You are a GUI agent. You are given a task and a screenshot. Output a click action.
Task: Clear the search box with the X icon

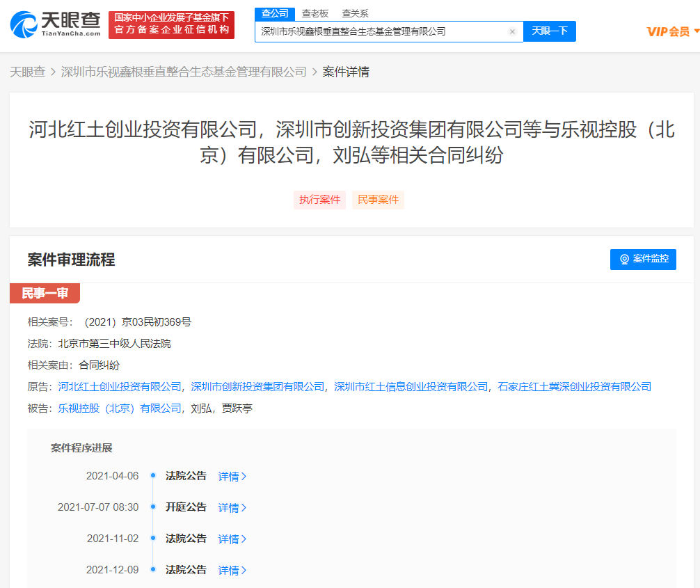point(512,32)
